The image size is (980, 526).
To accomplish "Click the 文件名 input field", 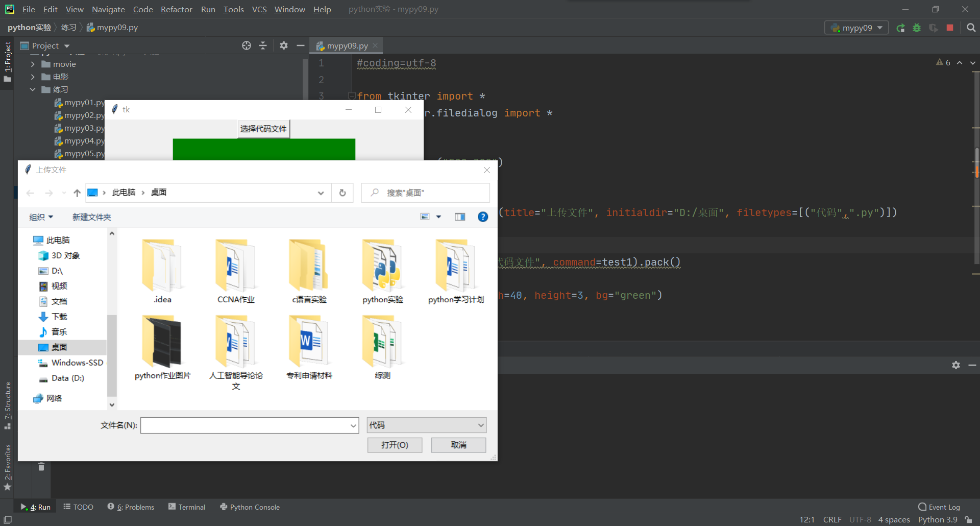I will coord(245,425).
